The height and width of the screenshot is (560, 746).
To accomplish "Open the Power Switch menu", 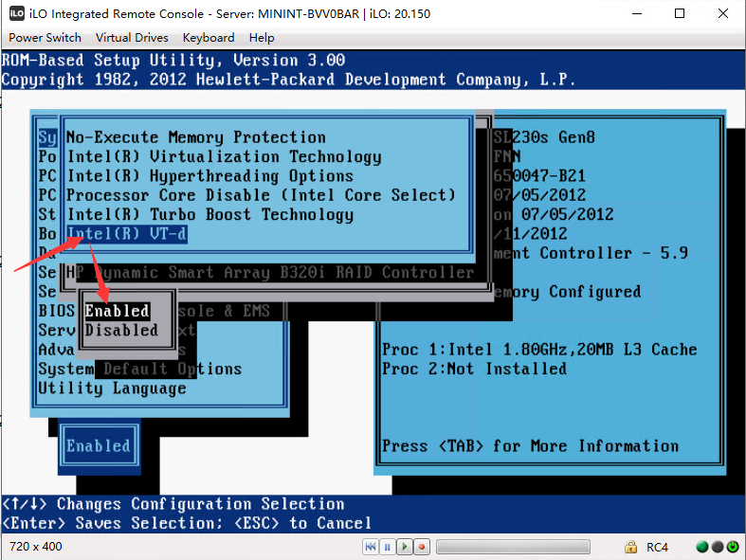I will (45, 38).
